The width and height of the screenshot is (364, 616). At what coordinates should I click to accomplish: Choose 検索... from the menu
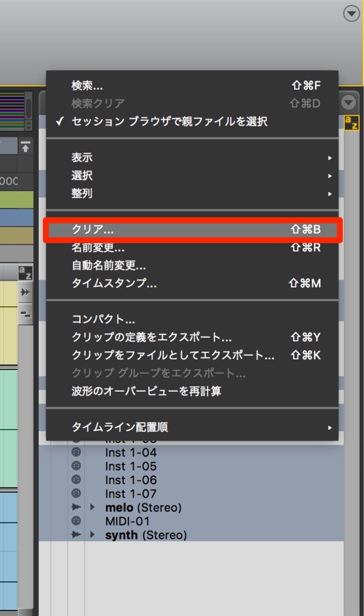(192, 85)
